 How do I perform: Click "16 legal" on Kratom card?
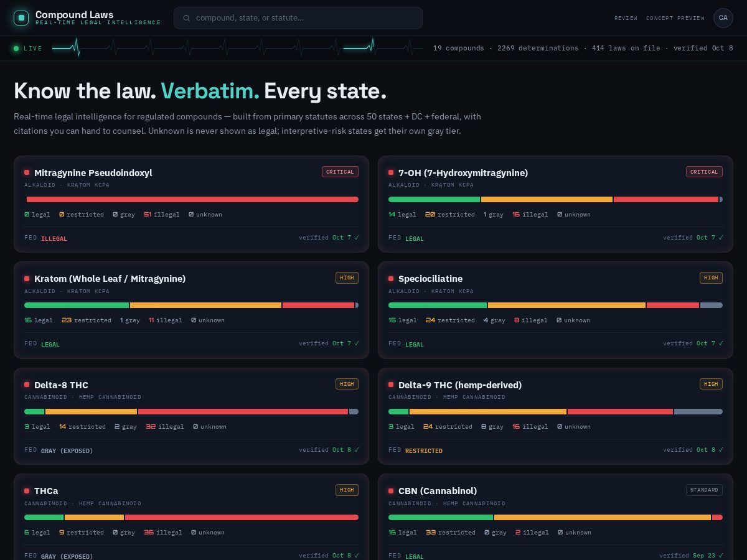pyautogui.click(x=39, y=320)
